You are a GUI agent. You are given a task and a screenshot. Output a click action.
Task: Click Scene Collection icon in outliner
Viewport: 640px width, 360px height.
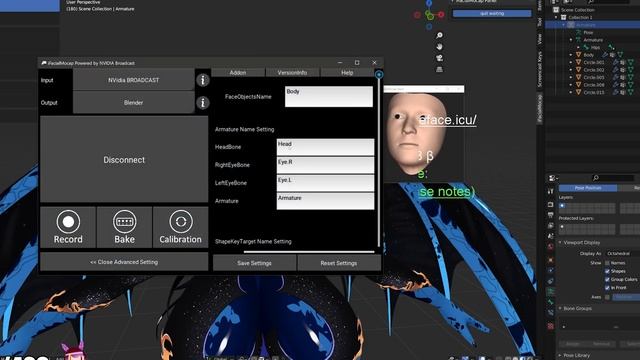pos(556,10)
